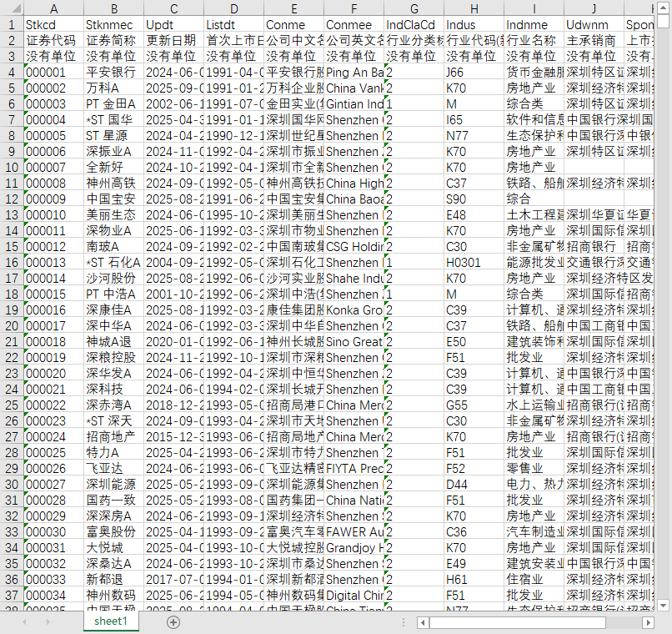This screenshot has height=634, width=672.
Task: Click the Indus header cell
Action: (x=474, y=24)
